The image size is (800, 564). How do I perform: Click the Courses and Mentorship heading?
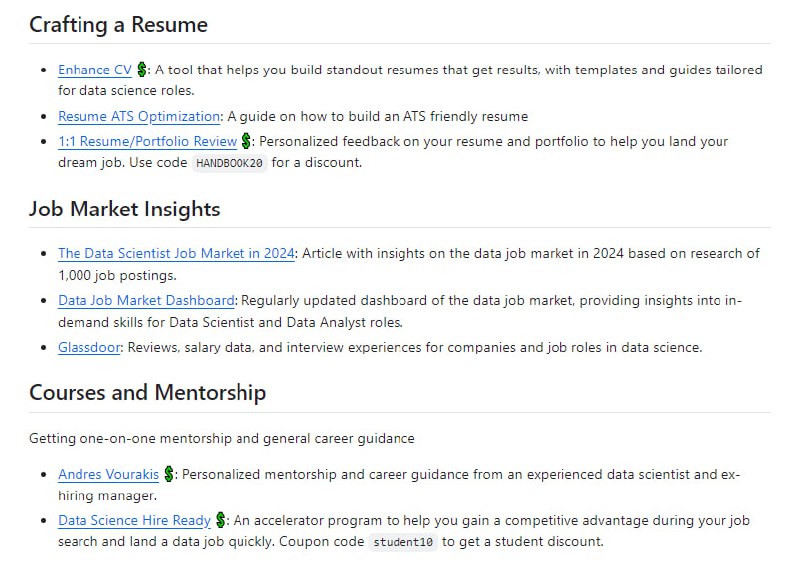click(147, 392)
